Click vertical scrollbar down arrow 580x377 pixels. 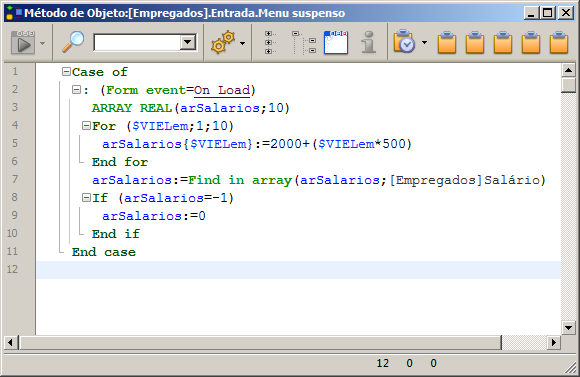pyautogui.click(x=568, y=327)
